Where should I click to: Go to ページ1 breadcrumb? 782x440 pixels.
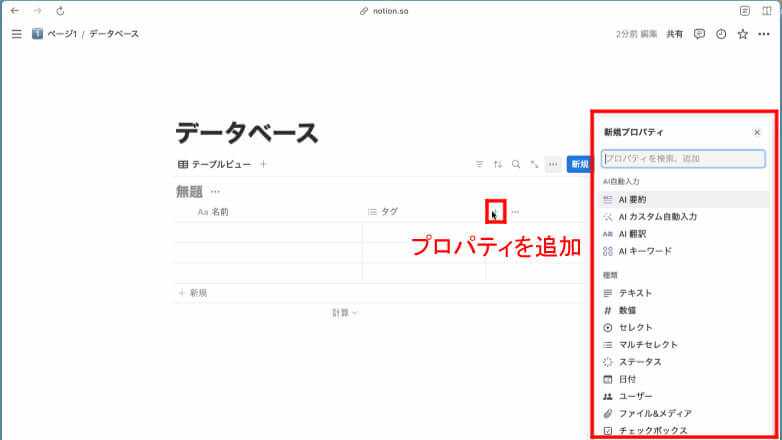point(55,34)
